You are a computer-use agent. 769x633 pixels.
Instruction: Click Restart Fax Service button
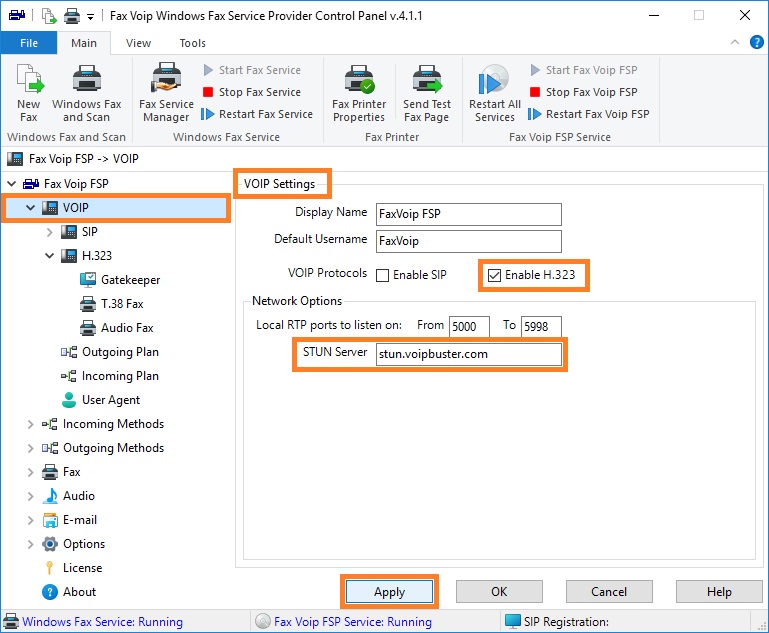point(257,114)
